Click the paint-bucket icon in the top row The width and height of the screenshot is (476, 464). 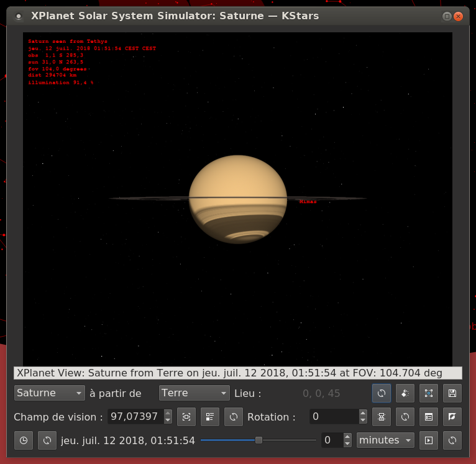coord(405,393)
